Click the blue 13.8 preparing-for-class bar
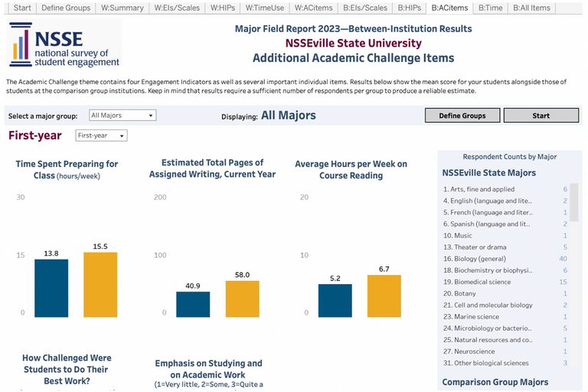 (x=51, y=288)
